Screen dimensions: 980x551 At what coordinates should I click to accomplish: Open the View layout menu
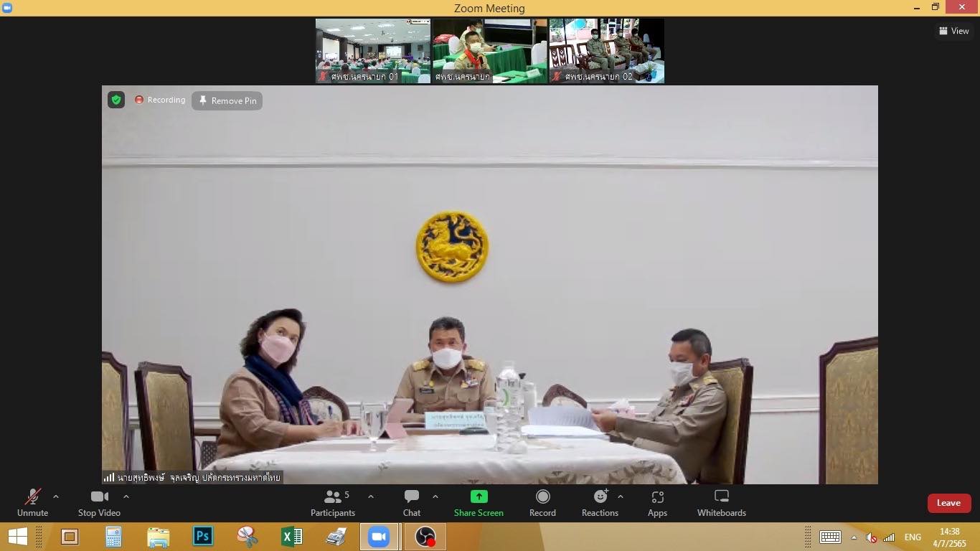[953, 31]
